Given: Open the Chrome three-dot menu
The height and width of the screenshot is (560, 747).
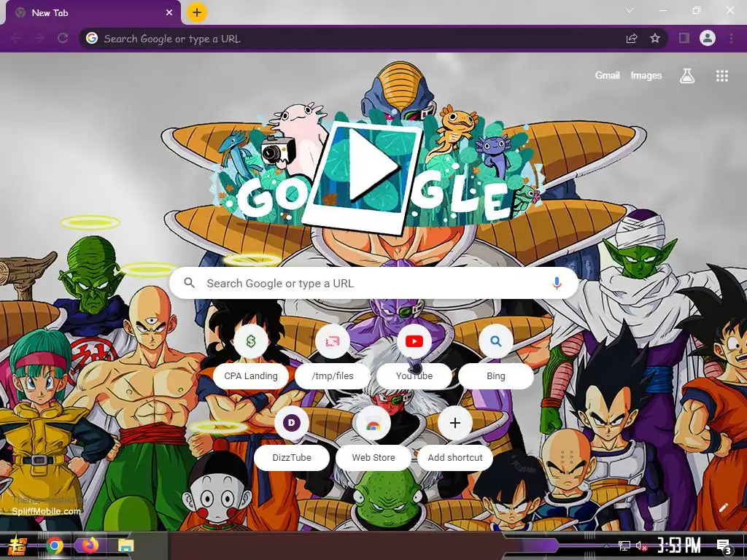Looking at the screenshot, I should 731,38.
